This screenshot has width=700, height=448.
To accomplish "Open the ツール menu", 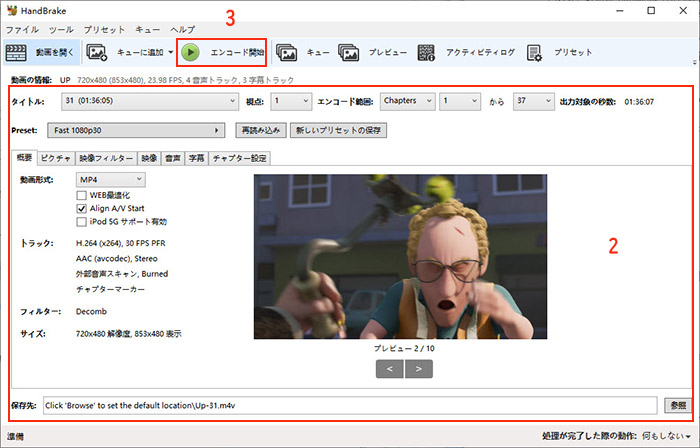I will tap(61, 29).
